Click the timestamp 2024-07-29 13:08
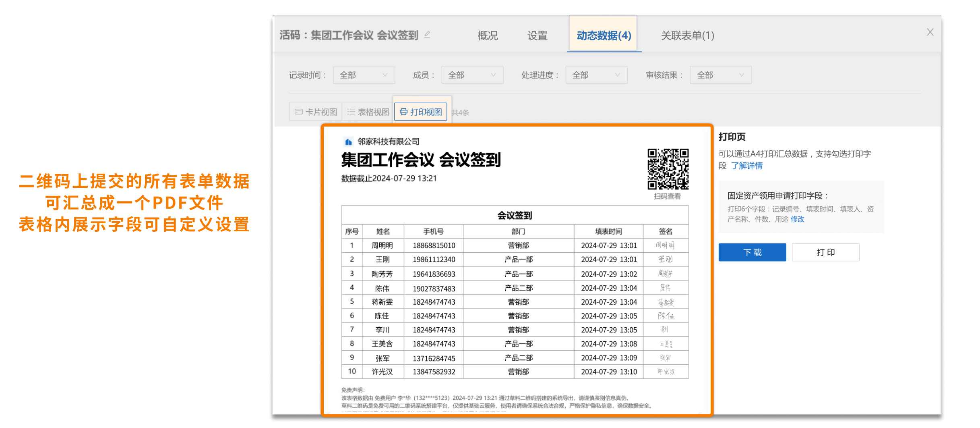Screen dimensions: 980x428 tap(609, 344)
